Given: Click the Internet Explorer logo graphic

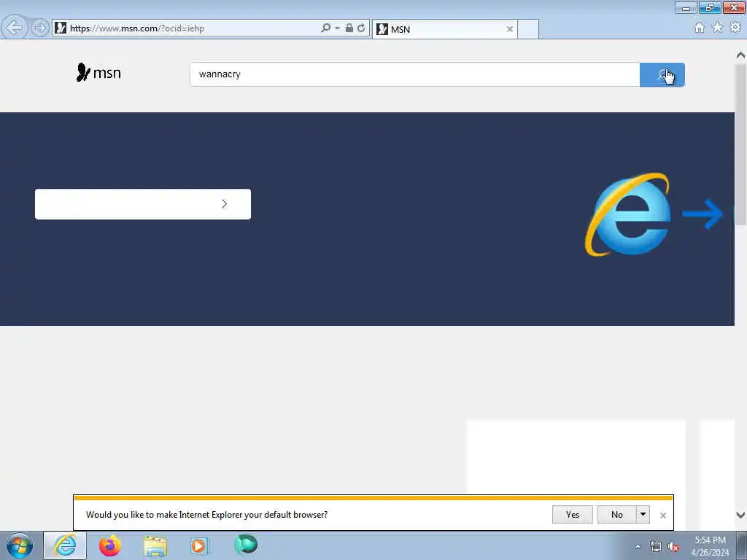Looking at the screenshot, I should 627,214.
